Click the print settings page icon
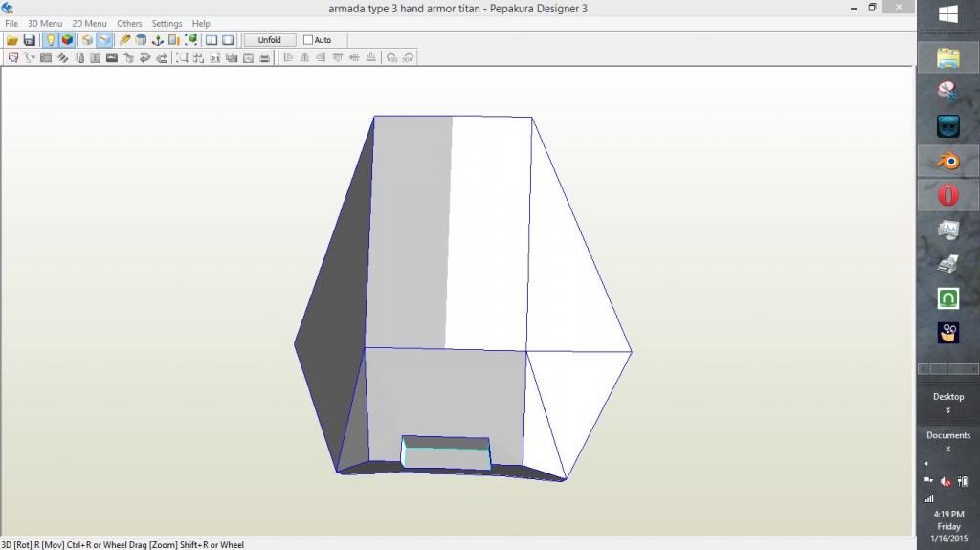This screenshot has width=980, height=550. click(248, 57)
